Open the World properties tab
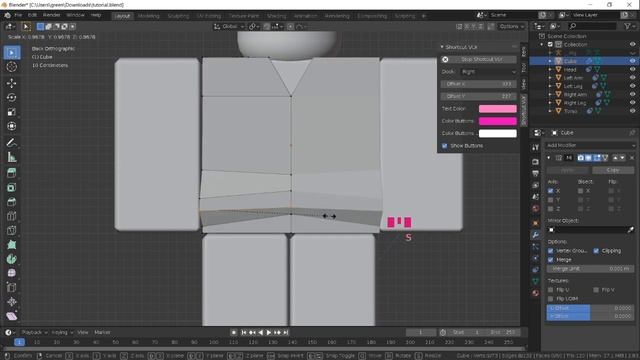This screenshot has height=360, width=640. click(x=535, y=209)
